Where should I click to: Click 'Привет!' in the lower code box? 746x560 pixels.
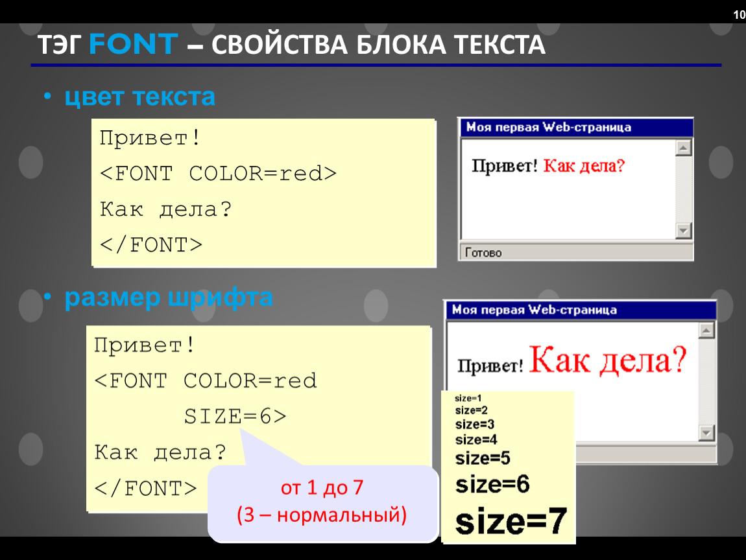point(145,345)
